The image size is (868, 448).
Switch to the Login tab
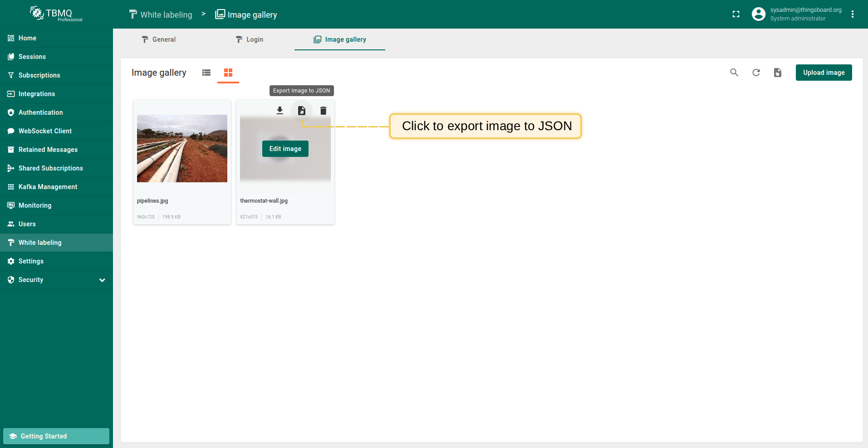click(x=249, y=39)
